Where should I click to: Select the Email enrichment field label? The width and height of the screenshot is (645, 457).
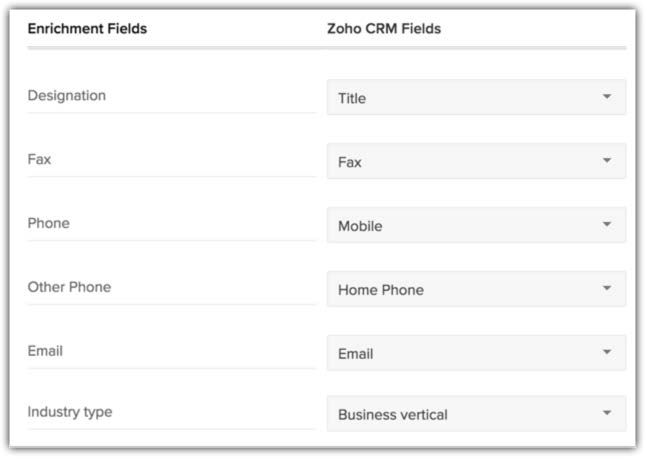pos(45,351)
